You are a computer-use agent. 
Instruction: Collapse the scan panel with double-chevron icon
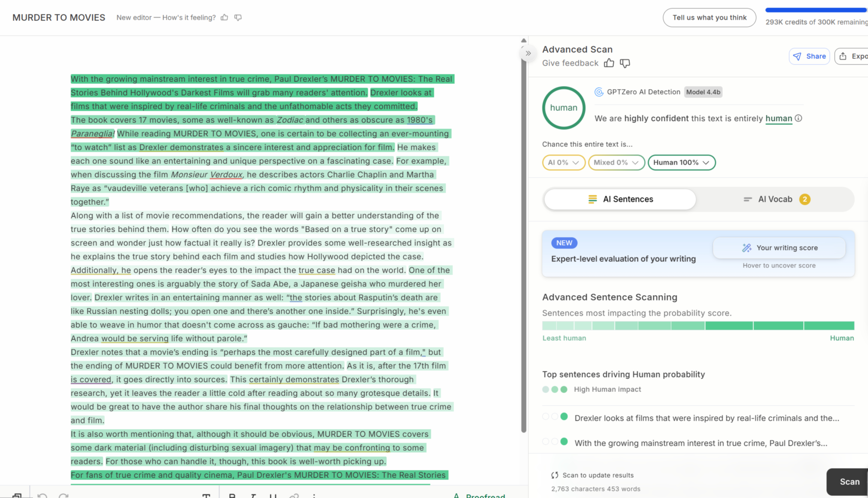528,53
